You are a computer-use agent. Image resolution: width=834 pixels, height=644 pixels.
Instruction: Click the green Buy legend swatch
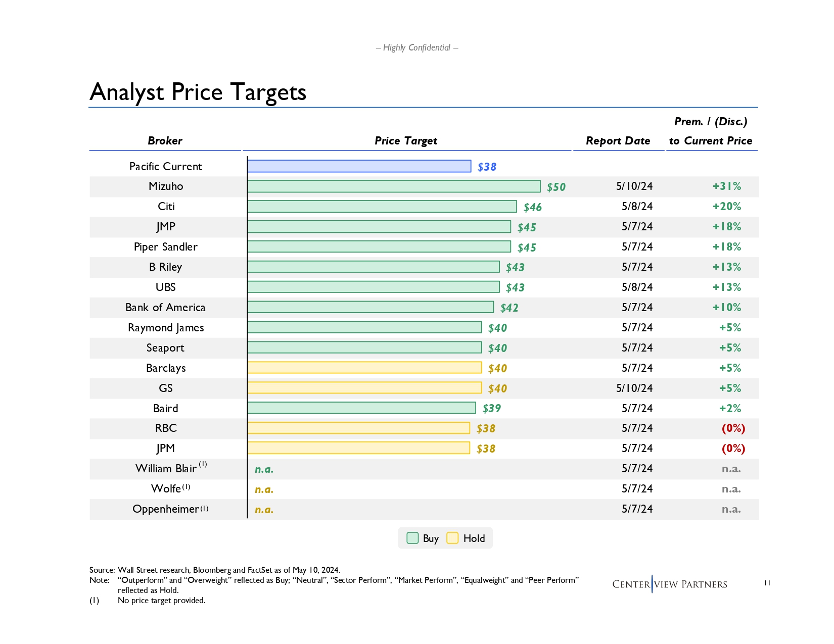pos(412,538)
